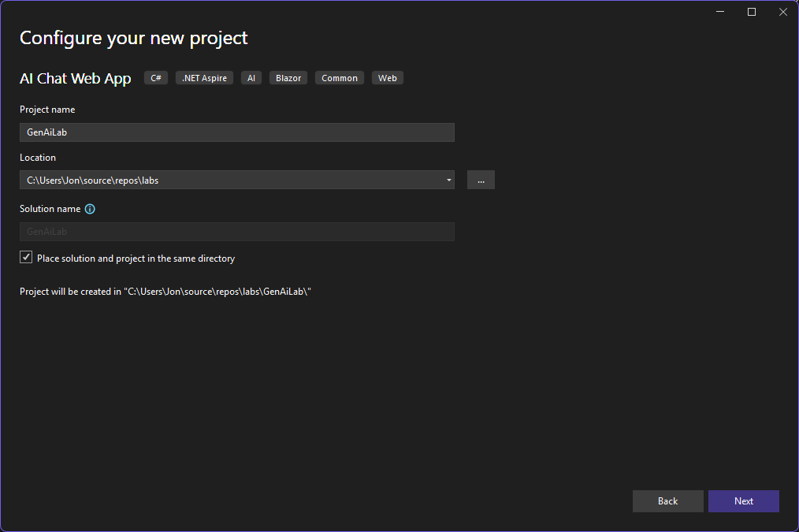Image resolution: width=799 pixels, height=532 pixels.
Task: Minimize the project configuration window
Action: pos(720,12)
